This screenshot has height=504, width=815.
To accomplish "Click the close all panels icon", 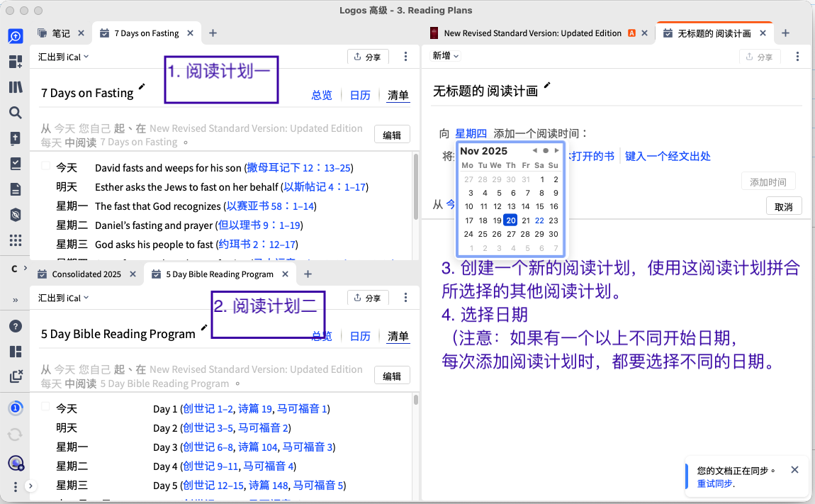I will 16,376.
